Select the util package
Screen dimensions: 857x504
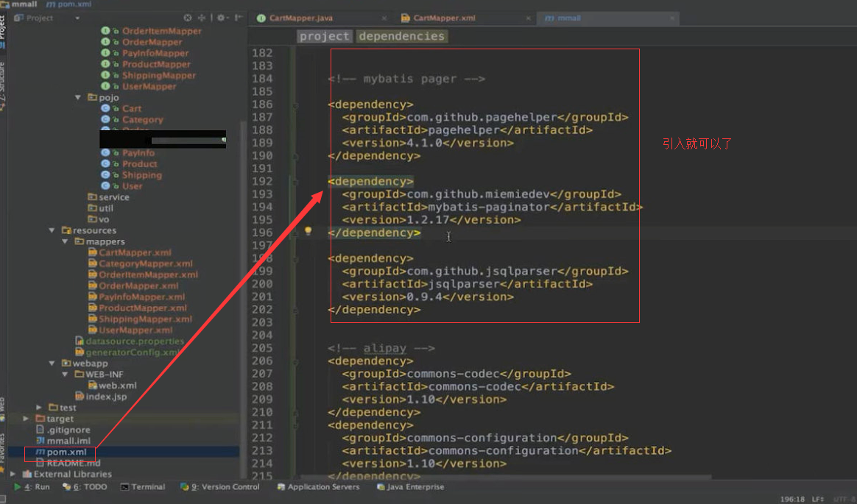pyautogui.click(x=106, y=208)
